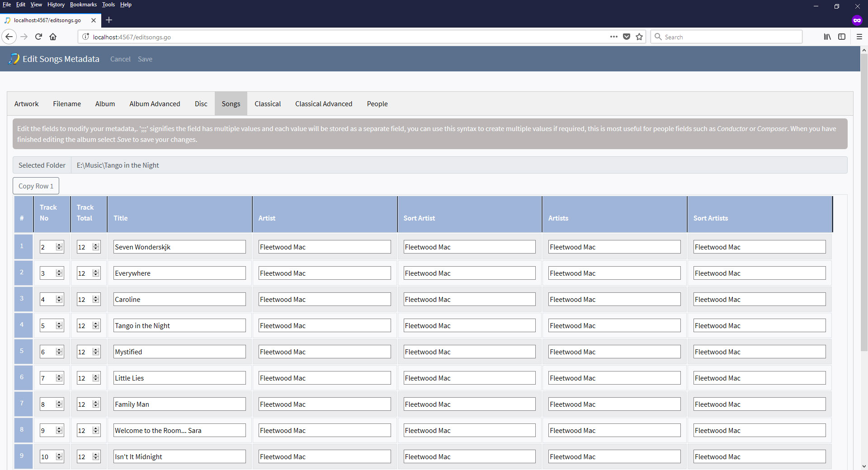The image size is (868, 470).
Task: Switch to the Disc tab
Action: coord(201,104)
